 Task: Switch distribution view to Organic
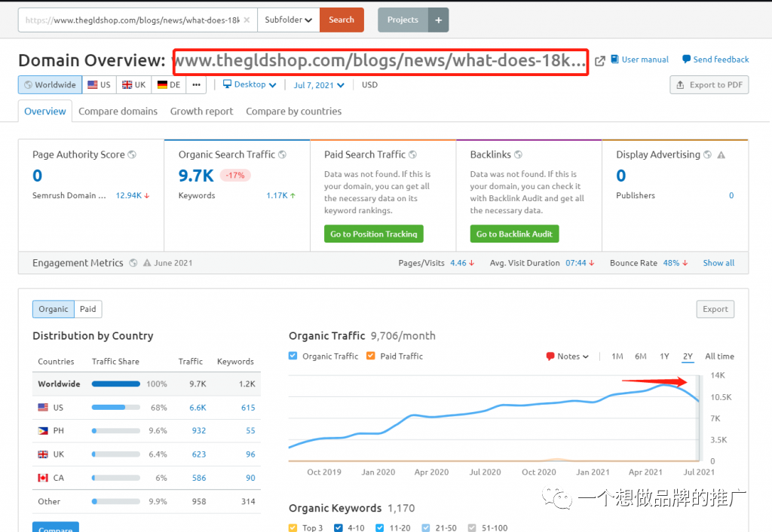pos(54,309)
